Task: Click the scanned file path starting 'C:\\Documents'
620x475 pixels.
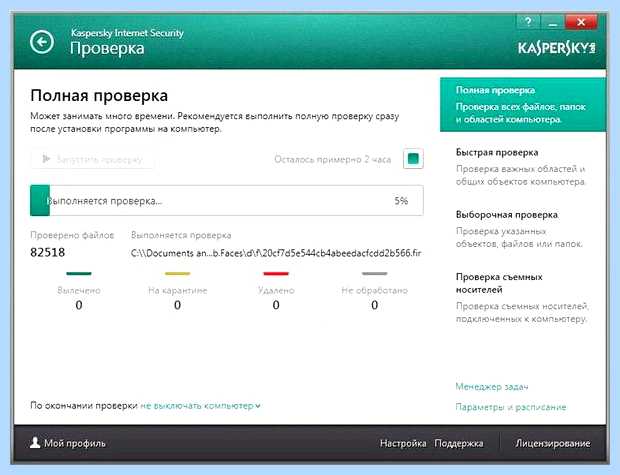Action: pos(276,253)
